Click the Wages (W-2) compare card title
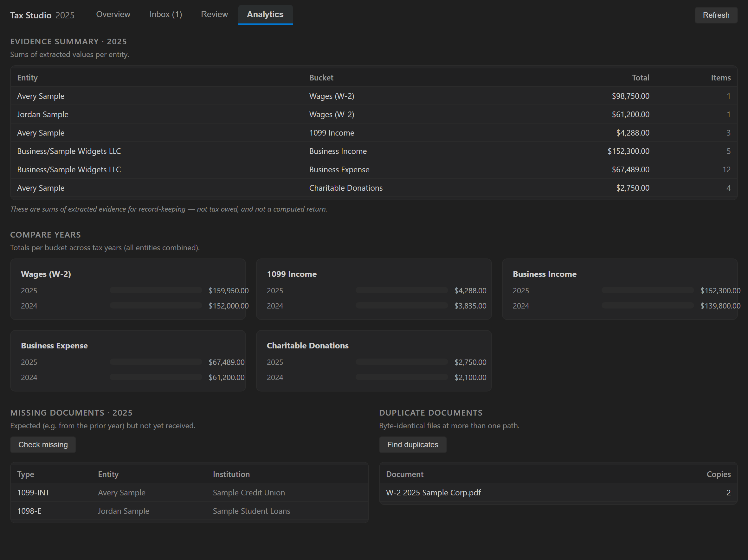 [x=46, y=274]
